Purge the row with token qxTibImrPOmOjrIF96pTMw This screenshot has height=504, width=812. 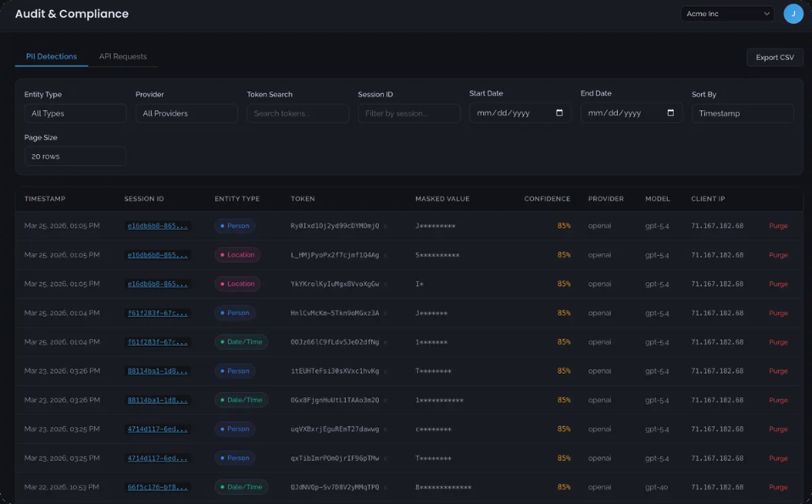(x=778, y=458)
